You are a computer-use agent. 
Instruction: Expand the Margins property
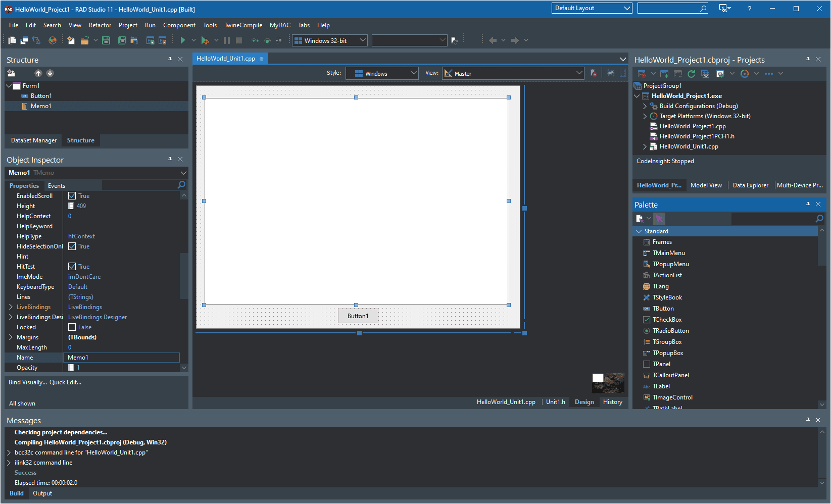click(x=11, y=337)
